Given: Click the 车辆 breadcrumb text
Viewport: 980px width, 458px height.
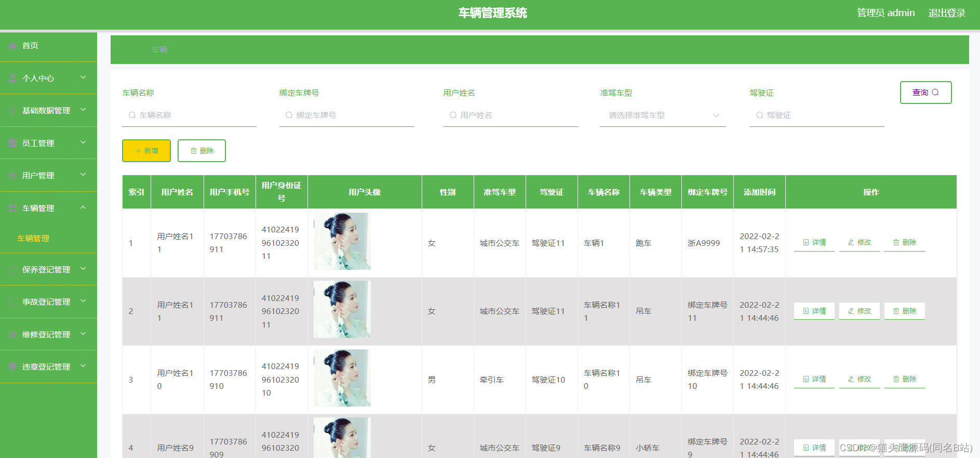Looking at the screenshot, I should [159, 50].
